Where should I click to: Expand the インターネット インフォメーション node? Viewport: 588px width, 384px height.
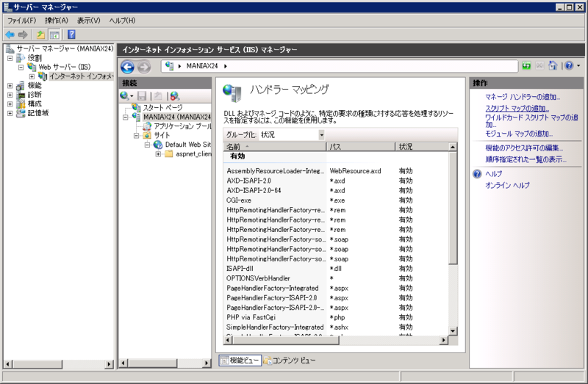(x=32, y=76)
